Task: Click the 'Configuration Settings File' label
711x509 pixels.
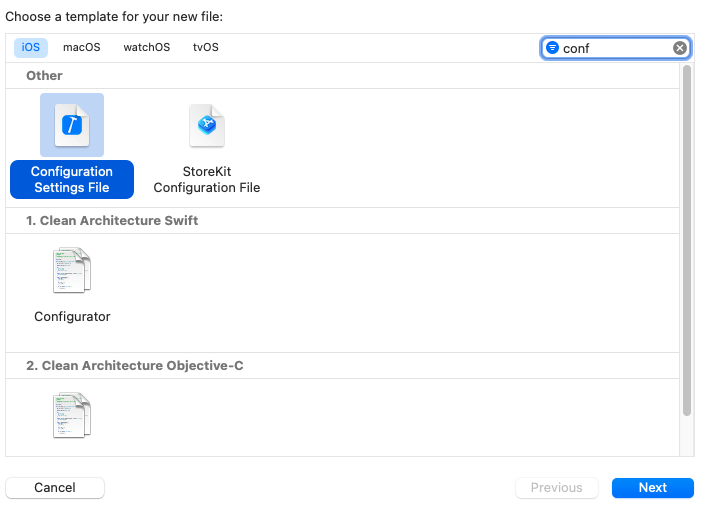Action: coord(72,179)
